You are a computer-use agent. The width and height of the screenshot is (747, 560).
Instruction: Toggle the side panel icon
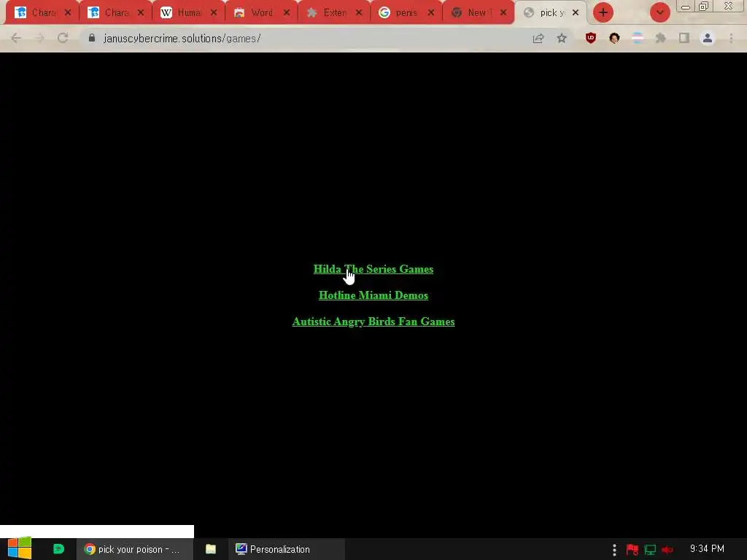click(x=684, y=38)
